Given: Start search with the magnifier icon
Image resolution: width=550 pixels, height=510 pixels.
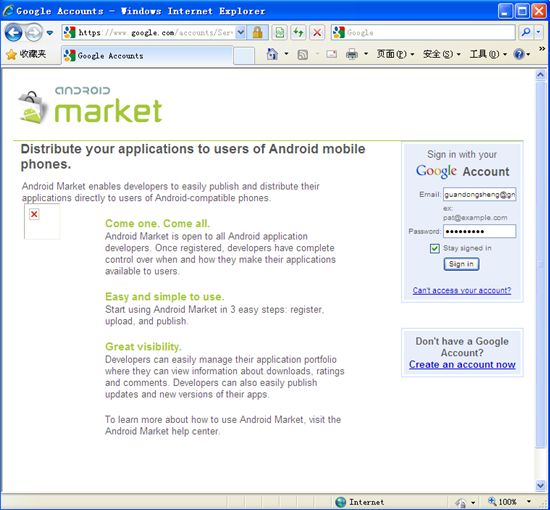Looking at the screenshot, I should tap(526, 33).
